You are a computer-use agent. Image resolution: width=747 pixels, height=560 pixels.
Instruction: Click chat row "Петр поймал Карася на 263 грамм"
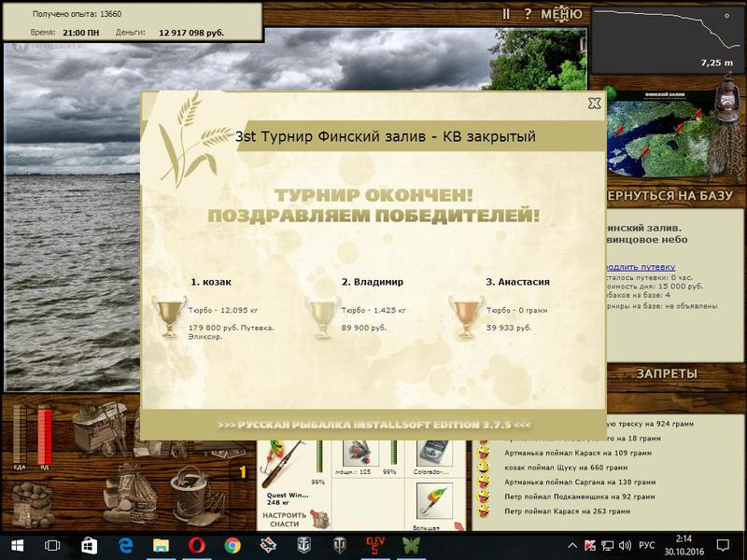point(567,511)
